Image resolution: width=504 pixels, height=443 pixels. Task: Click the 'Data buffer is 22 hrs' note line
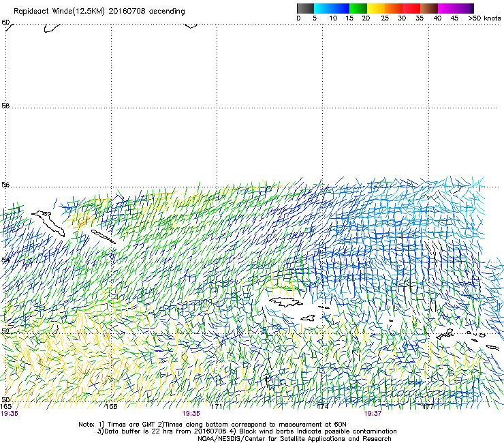[247, 431]
